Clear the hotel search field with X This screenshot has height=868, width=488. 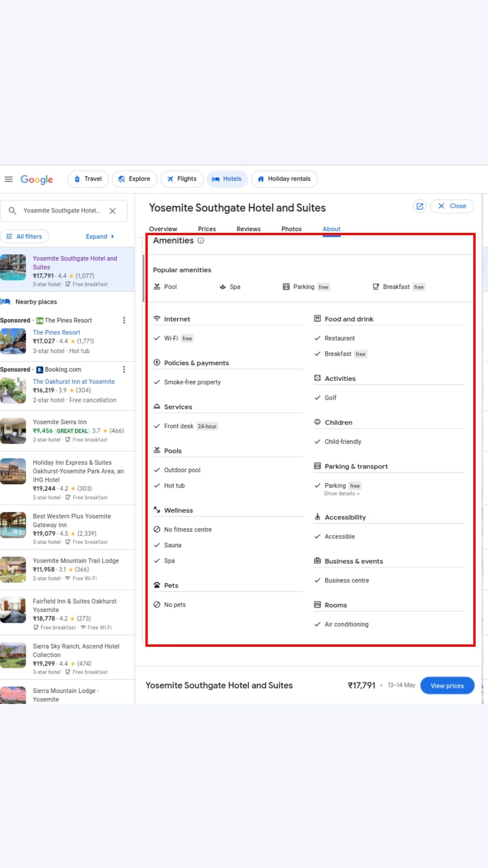(113, 211)
